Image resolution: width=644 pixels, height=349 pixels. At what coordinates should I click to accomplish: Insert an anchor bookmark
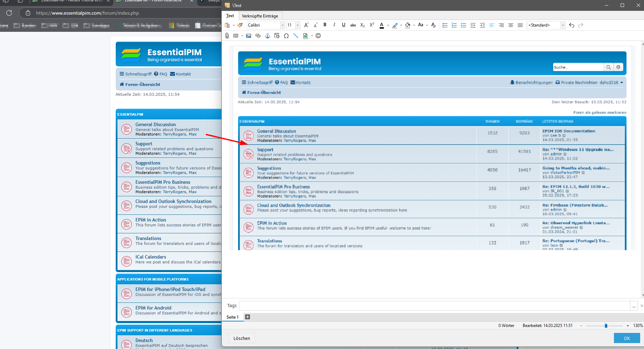(267, 36)
